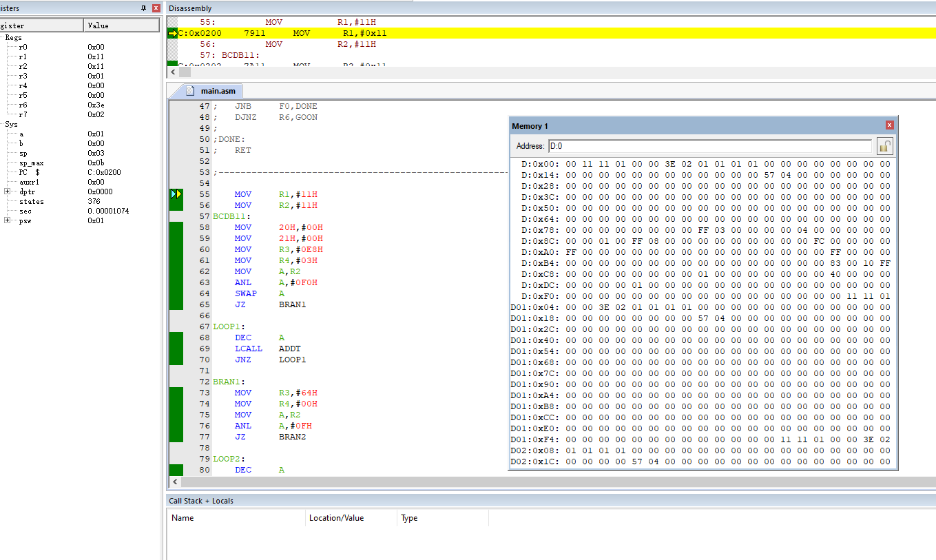This screenshot has height=560, width=936.
Task: Click the 'LCALL ADDT' instruction line
Action: pos(267,349)
